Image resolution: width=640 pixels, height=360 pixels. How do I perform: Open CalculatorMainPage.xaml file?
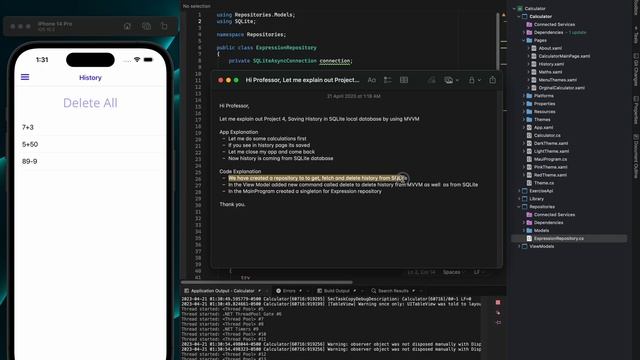pyautogui.click(x=564, y=56)
